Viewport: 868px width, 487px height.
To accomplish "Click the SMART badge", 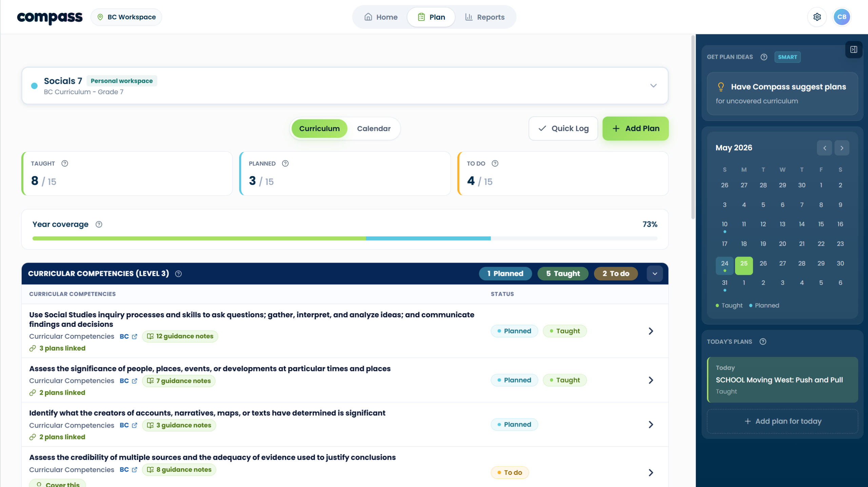I will (x=787, y=57).
